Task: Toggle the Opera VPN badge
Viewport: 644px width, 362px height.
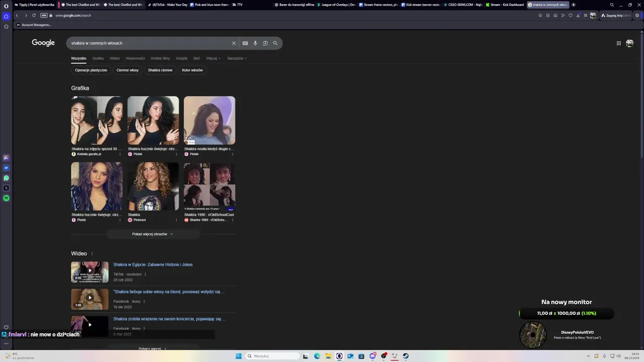Action: (x=44, y=16)
